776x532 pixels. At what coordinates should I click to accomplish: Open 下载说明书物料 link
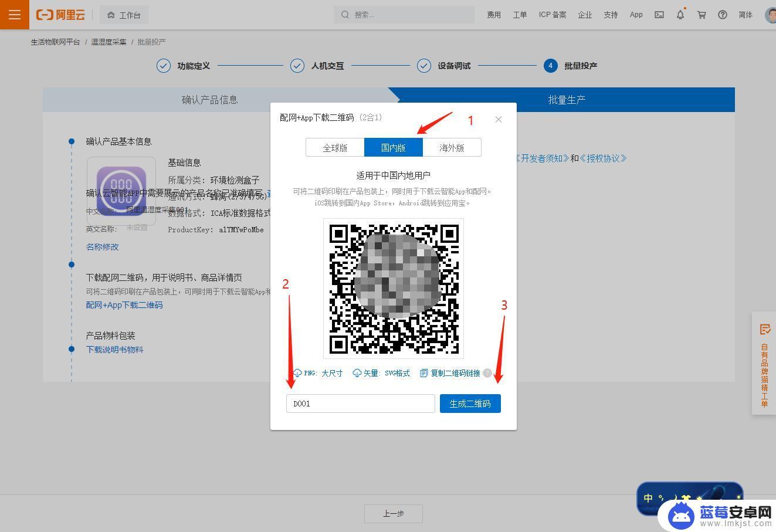115,350
